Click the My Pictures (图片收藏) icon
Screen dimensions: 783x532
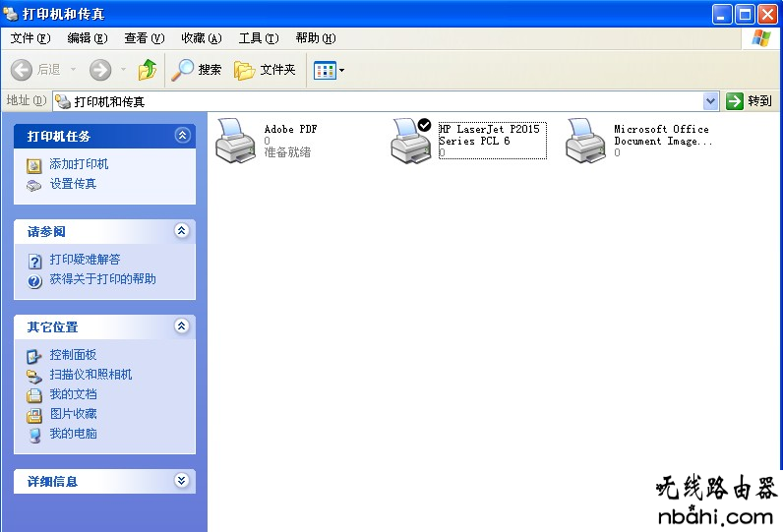click(x=34, y=415)
